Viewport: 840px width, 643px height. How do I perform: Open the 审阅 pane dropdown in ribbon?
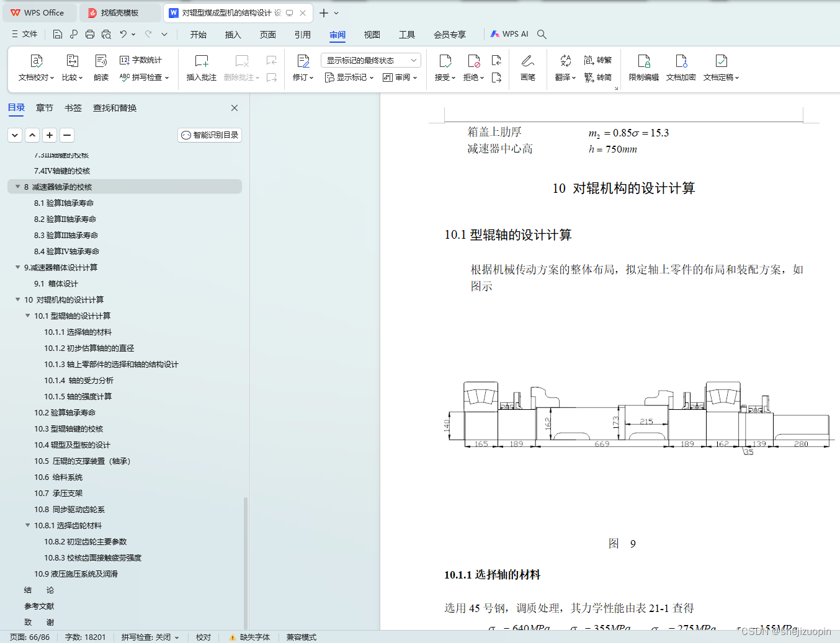pos(400,78)
